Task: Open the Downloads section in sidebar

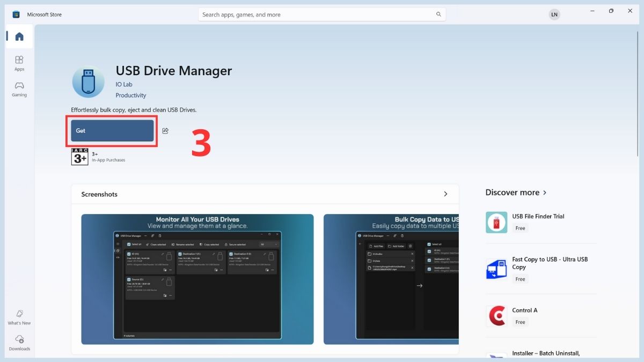Action: tap(19, 342)
